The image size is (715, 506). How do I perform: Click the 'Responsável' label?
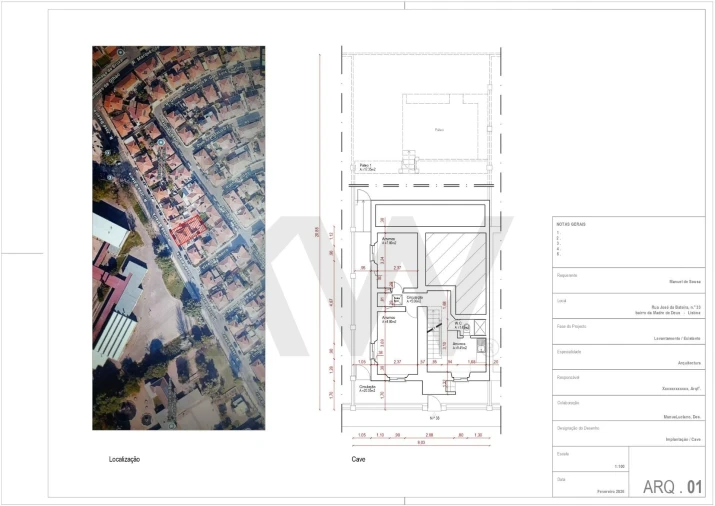tap(568, 377)
